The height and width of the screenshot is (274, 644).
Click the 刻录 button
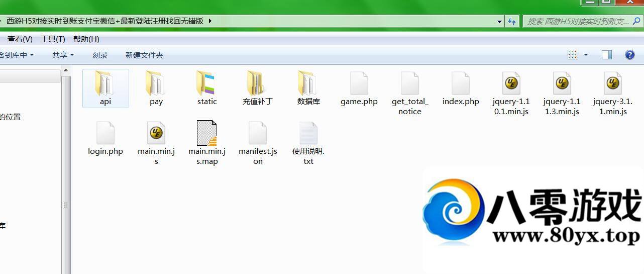pyautogui.click(x=100, y=55)
